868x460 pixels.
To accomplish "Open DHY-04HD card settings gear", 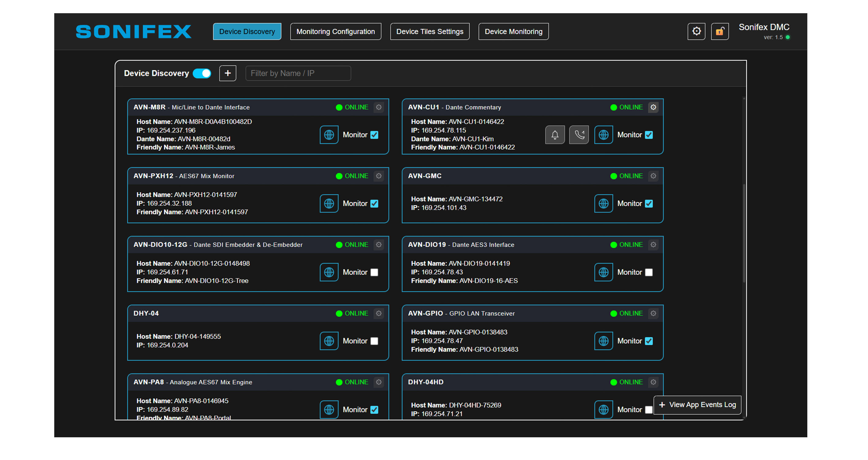I will coord(653,382).
